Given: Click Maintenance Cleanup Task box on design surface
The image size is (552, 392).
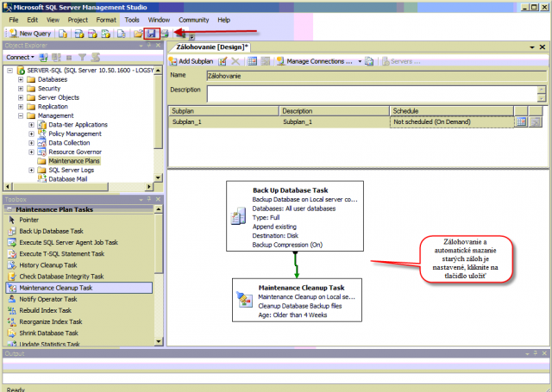Looking at the screenshot, I should 297,300.
